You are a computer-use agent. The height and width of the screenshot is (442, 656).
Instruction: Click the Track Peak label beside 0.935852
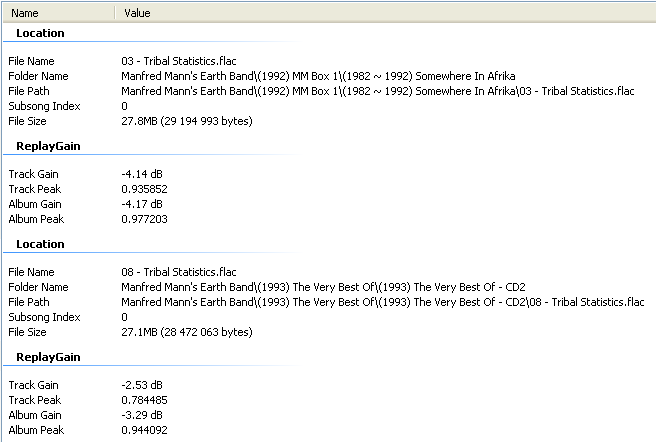click(35, 189)
